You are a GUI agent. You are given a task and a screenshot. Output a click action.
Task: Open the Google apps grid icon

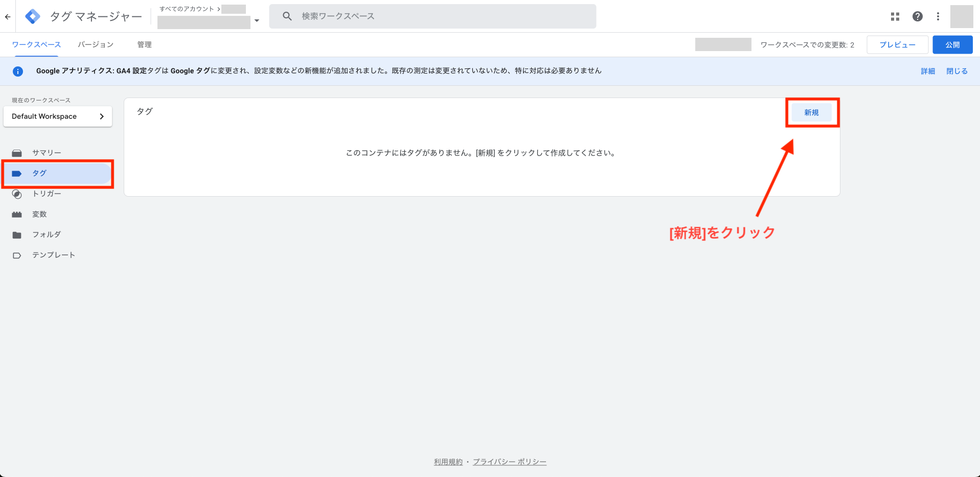895,16
